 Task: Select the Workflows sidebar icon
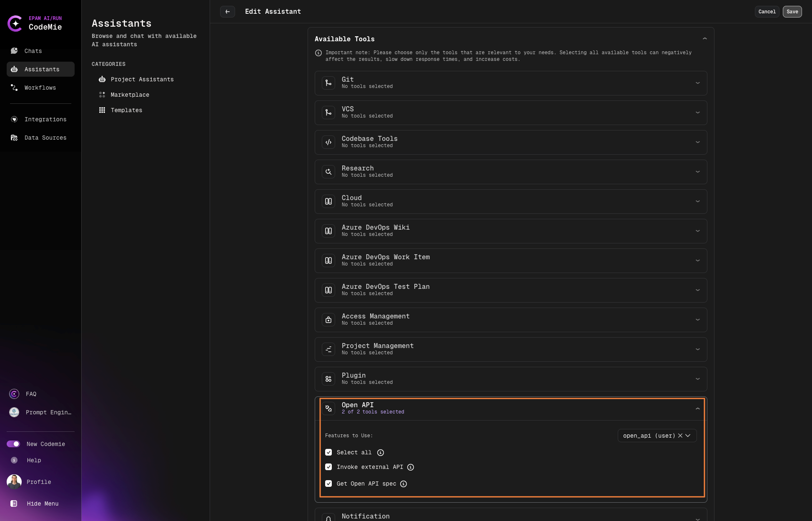point(14,88)
